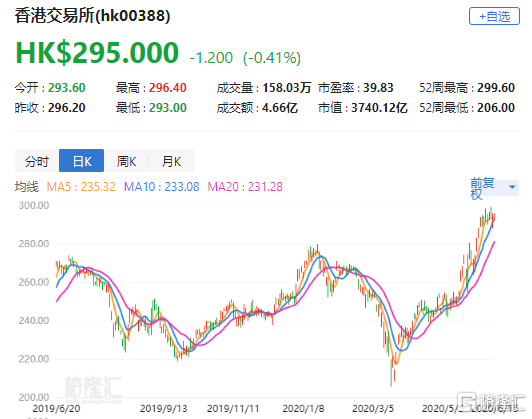Image resolution: width=532 pixels, height=419 pixels.
Task: Click previous close value 296.20
Action: pos(66,108)
